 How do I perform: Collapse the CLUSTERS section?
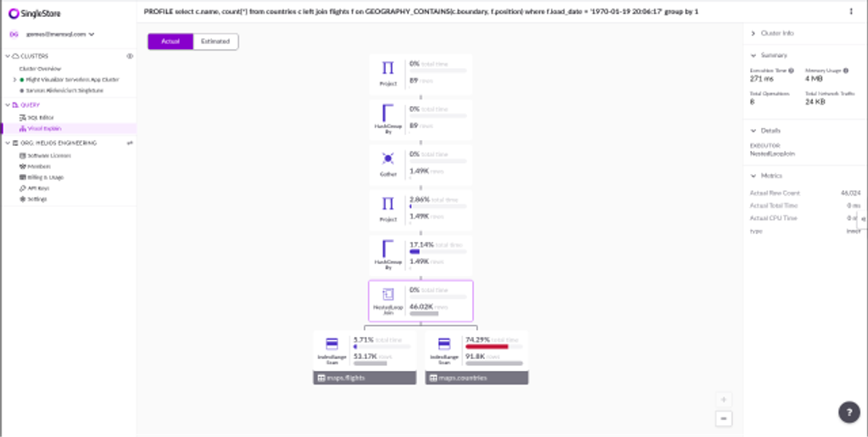click(x=8, y=56)
